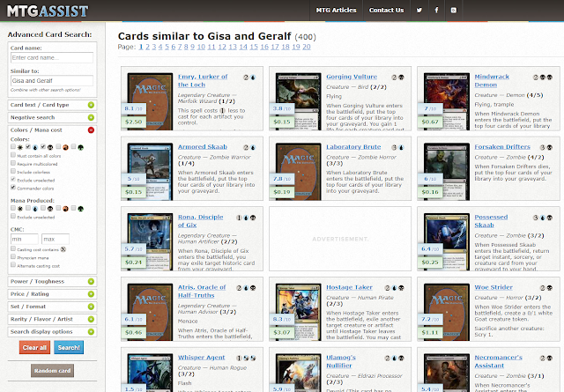Enable Alternate casting cost checkbox

(x=13, y=265)
